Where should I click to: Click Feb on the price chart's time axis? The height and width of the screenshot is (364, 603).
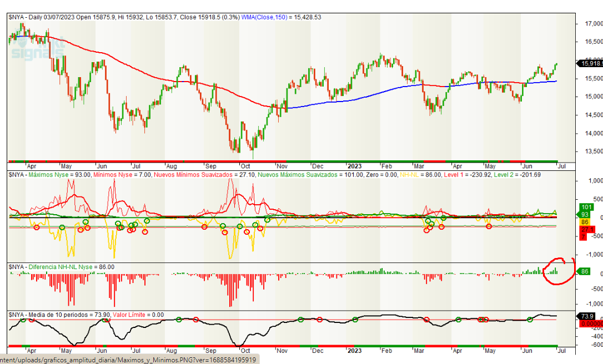[386, 166]
